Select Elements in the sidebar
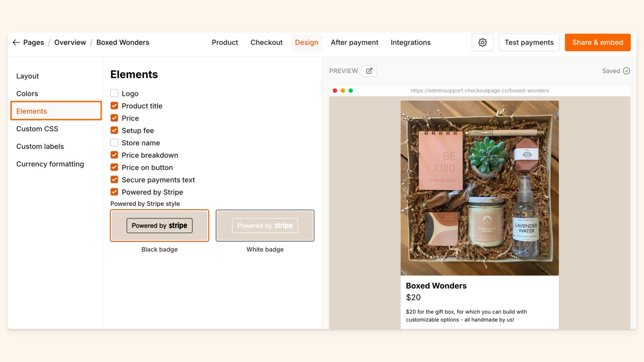 coord(56,111)
